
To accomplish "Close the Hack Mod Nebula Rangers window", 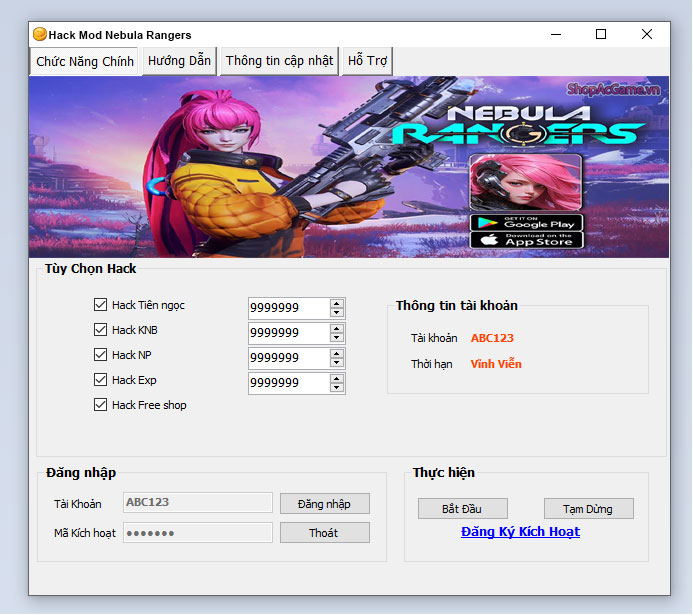I will (x=647, y=34).
